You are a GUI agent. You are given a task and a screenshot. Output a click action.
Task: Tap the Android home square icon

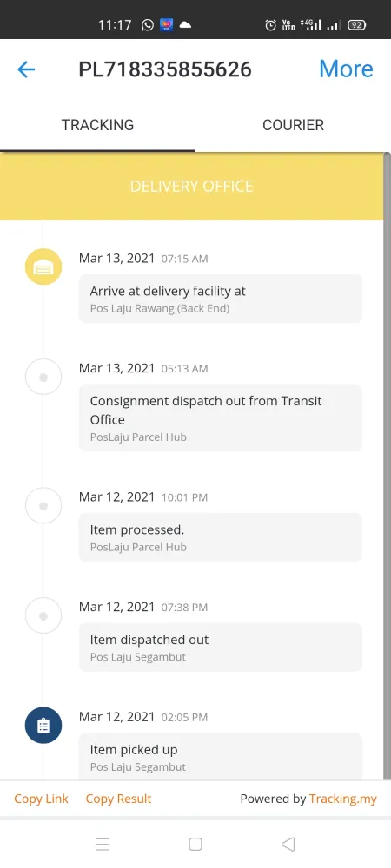pyautogui.click(x=195, y=844)
